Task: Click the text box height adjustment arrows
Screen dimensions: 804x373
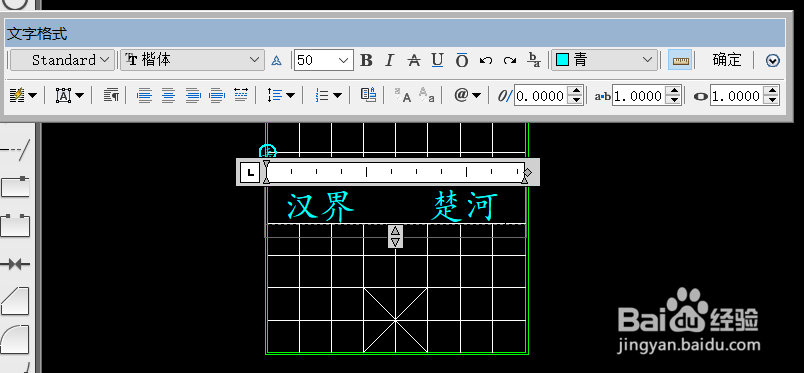Action: [x=395, y=237]
